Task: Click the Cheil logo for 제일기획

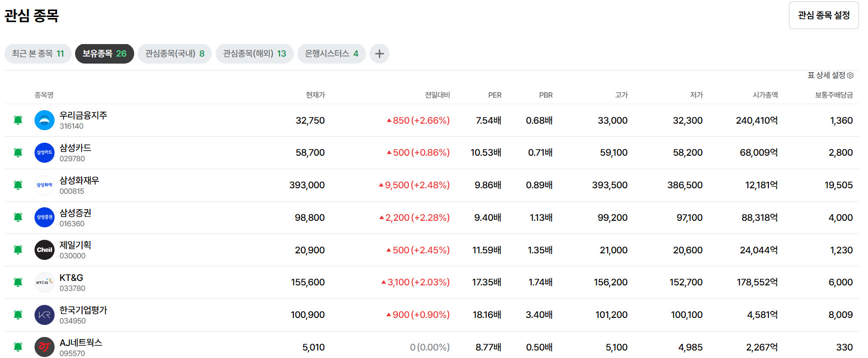Action: coord(44,250)
